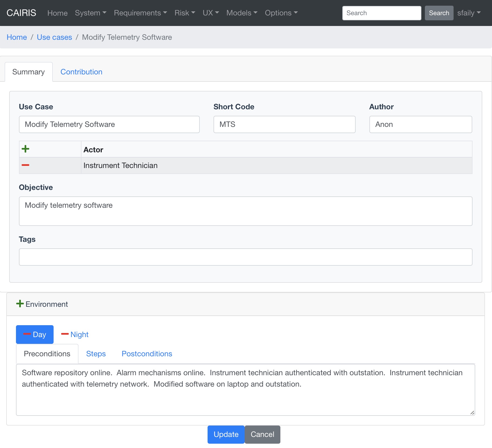
Task: Click the Tags input field
Action: [x=246, y=257]
